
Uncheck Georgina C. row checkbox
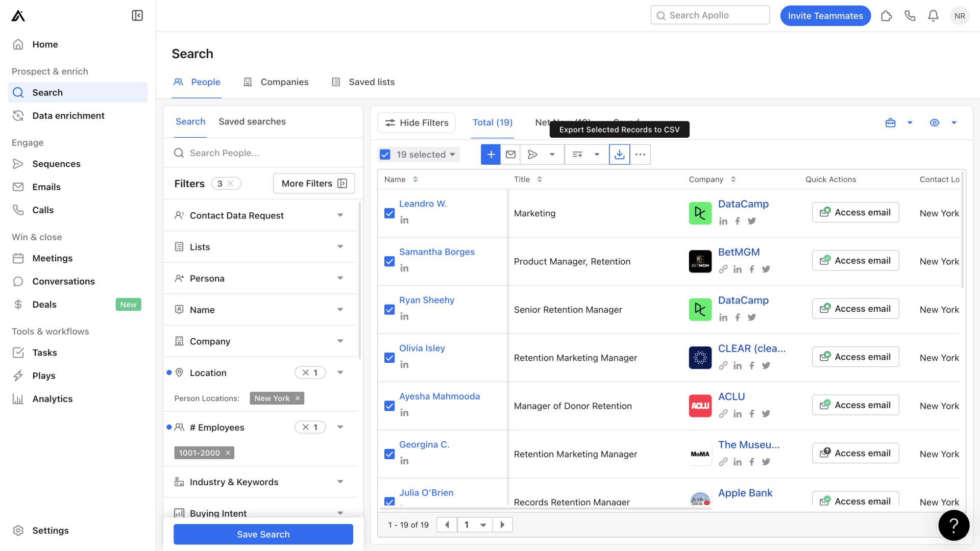pyautogui.click(x=389, y=454)
